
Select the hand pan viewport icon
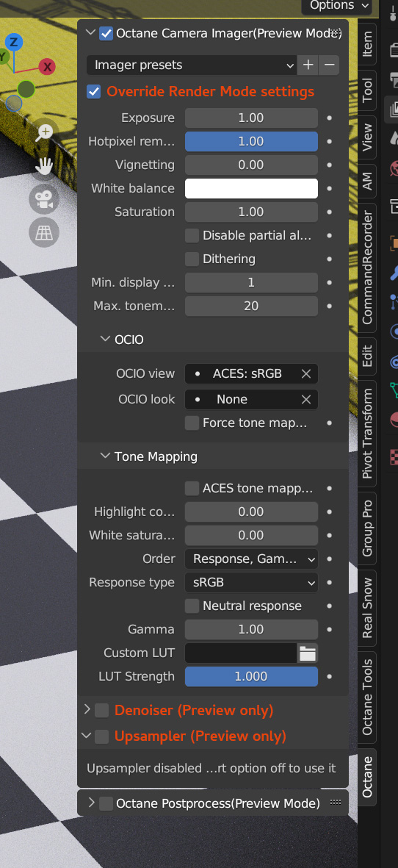[44, 166]
